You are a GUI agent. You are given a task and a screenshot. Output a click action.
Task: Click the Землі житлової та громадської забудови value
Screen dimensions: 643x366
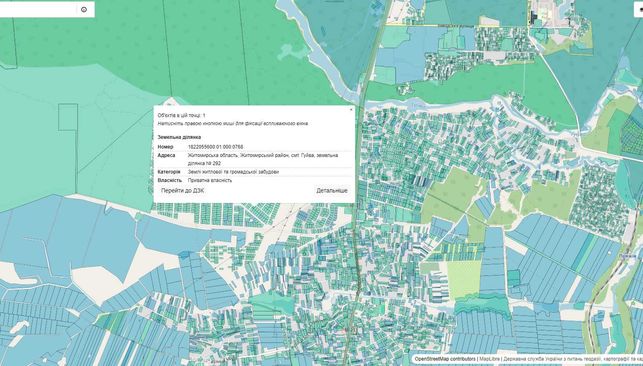(233, 172)
